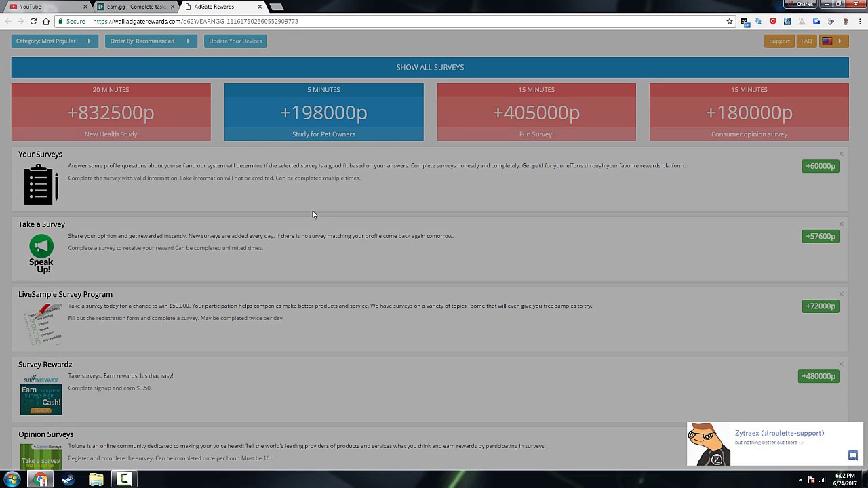Open Chrome from the taskbar

(x=41, y=480)
